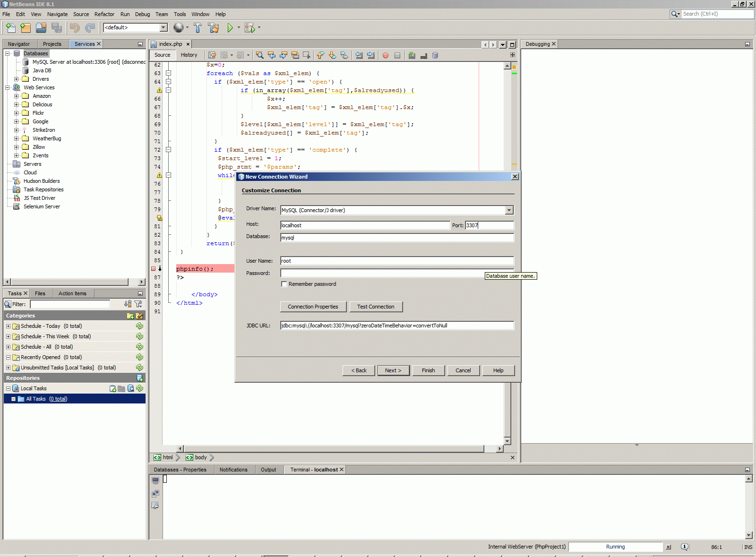756x557 pixels.
Task: Open the Run Project dropdown arrow
Action: pos(239,28)
